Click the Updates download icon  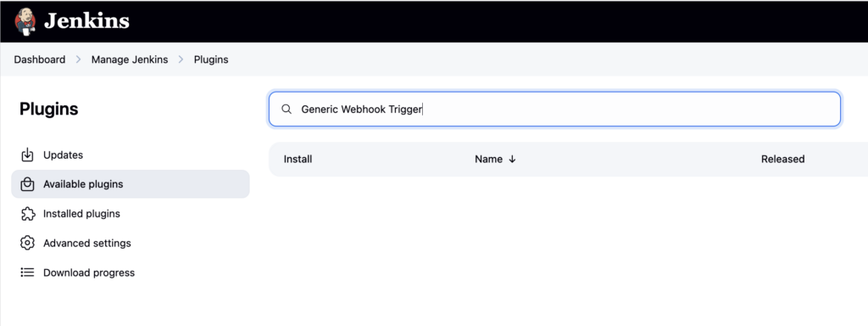(27, 155)
